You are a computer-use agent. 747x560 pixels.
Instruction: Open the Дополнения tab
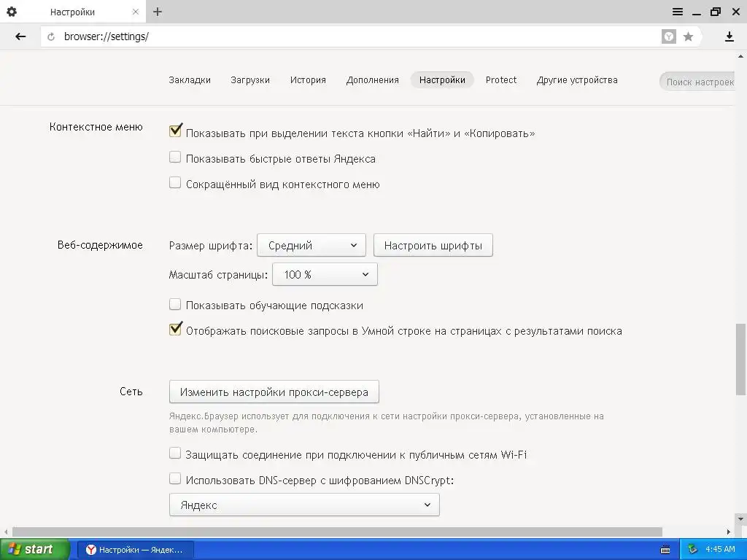pyautogui.click(x=373, y=80)
